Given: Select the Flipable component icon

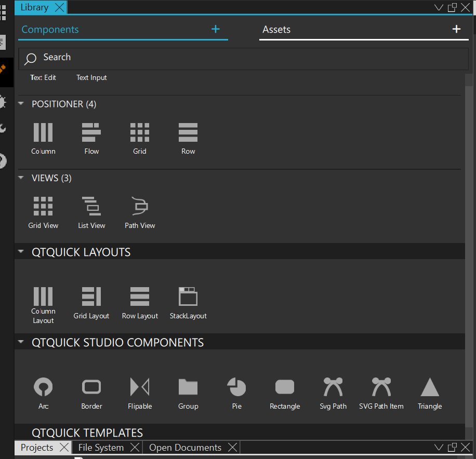Looking at the screenshot, I should 140,387.
